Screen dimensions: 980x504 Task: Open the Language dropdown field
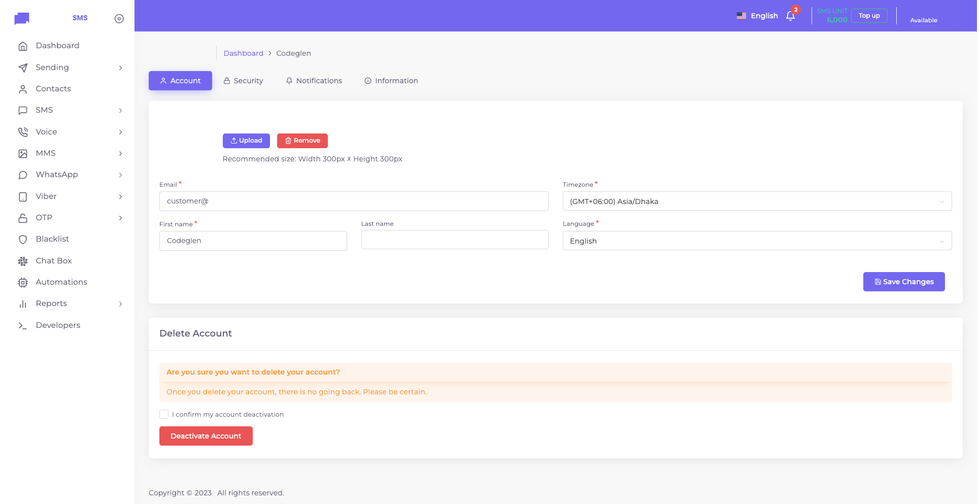(x=757, y=241)
